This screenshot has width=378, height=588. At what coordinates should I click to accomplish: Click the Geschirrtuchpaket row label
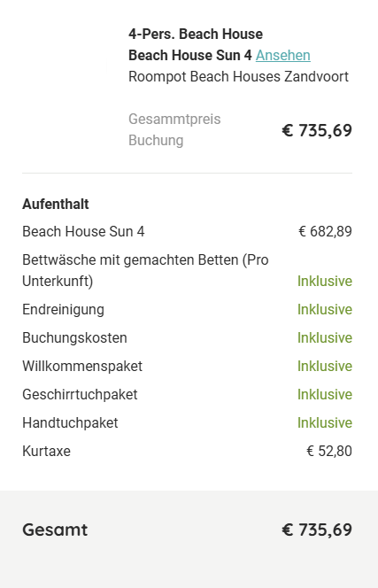coord(80,394)
